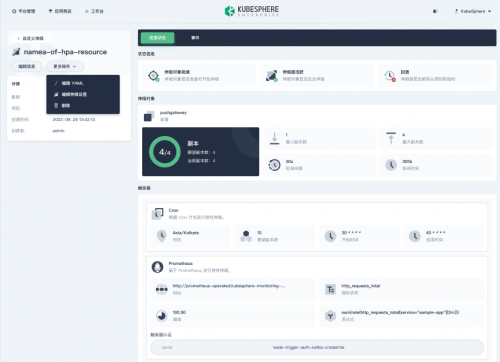Image resolution: width=500 pixels, height=362 pixels.
Task: Click the notification icon in top bar
Action: (x=435, y=11)
